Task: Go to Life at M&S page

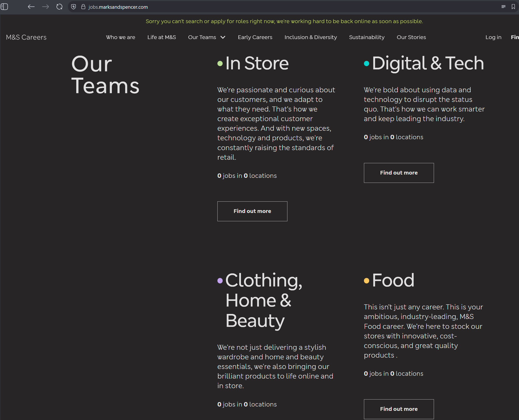Action: (162, 37)
